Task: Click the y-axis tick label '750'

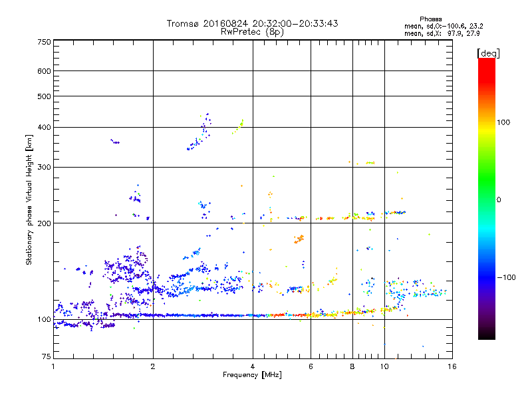Action: pyautogui.click(x=44, y=42)
